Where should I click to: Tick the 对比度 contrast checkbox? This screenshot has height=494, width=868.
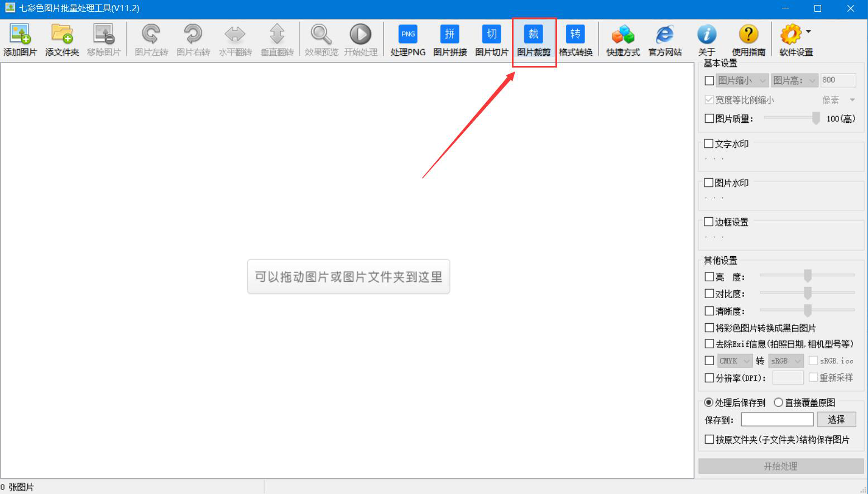coord(709,294)
